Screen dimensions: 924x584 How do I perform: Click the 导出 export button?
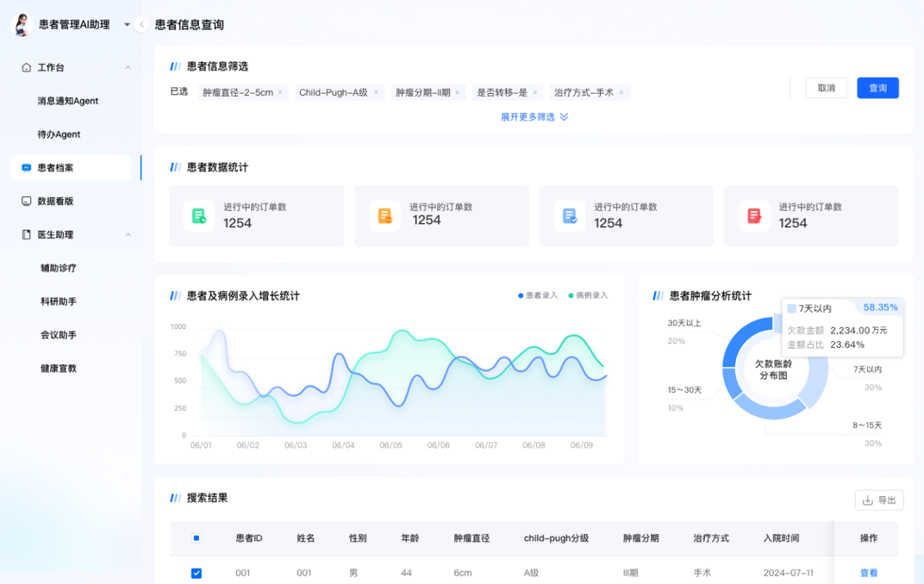[878, 500]
